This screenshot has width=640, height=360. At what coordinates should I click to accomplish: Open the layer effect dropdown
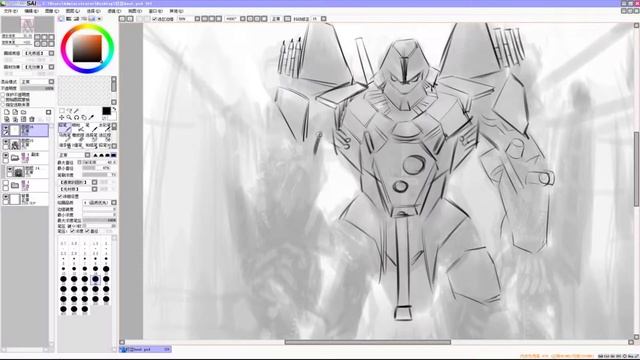tap(51, 67)
